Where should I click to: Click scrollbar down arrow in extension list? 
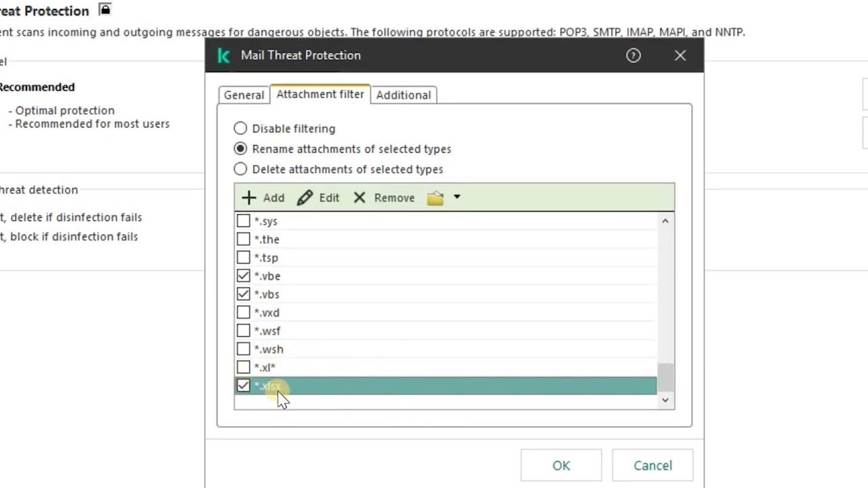665,400
